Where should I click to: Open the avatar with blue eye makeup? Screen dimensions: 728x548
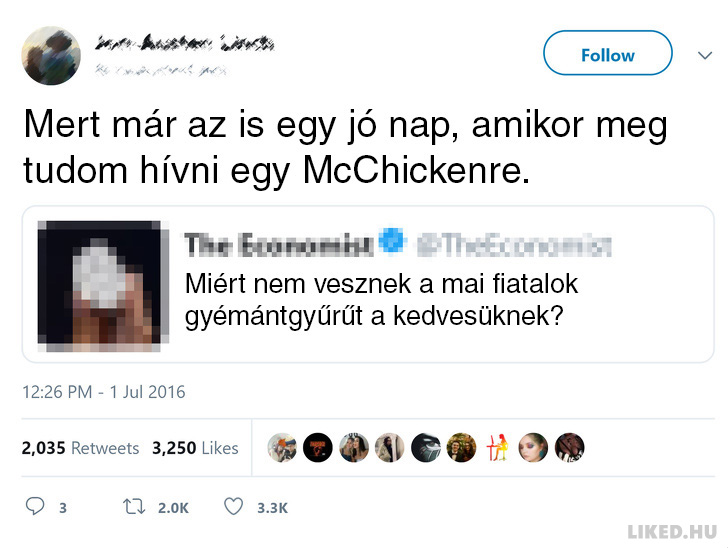pyautogui.click(x=533, y=448)
